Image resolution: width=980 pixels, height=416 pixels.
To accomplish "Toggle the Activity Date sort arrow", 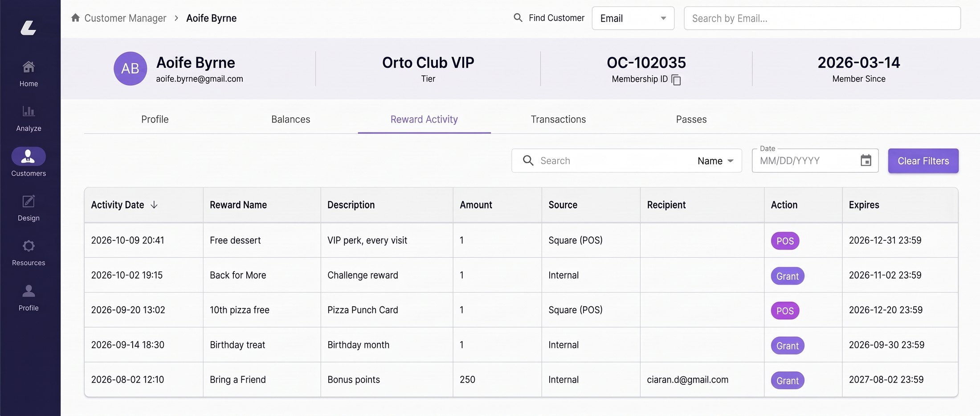I will (154, 205).
